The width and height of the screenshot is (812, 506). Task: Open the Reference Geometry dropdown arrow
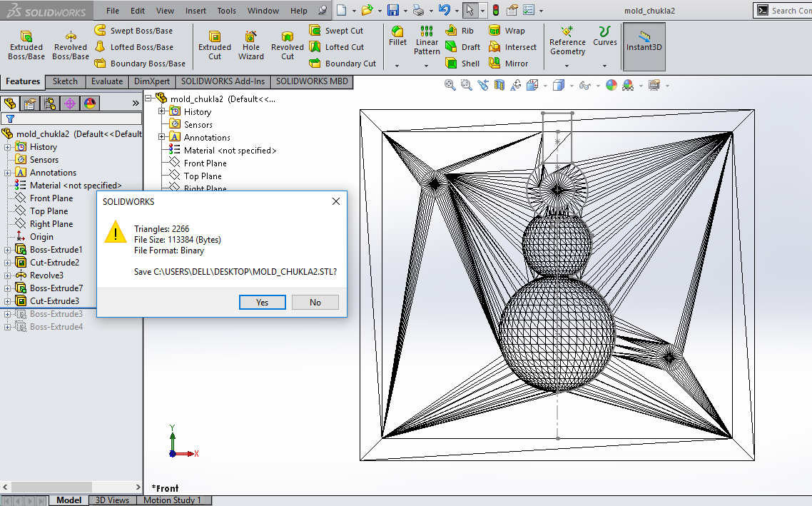click(567, 66)
